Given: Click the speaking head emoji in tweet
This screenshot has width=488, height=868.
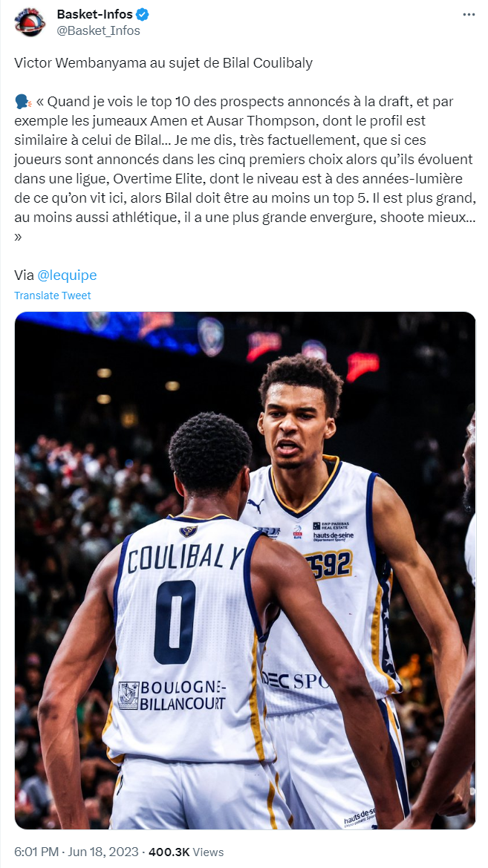Looking at the screenshot, I should point(23,102).
